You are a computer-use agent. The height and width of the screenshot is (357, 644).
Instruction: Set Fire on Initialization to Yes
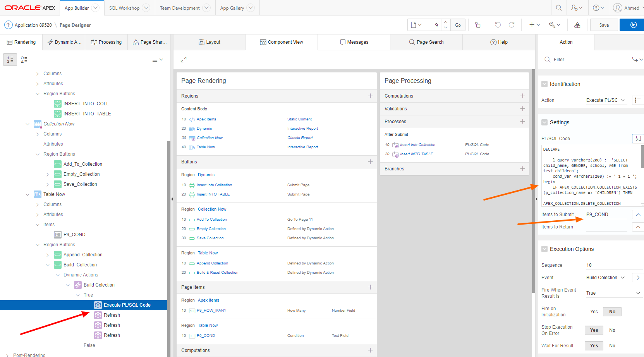tap(594, 312)
